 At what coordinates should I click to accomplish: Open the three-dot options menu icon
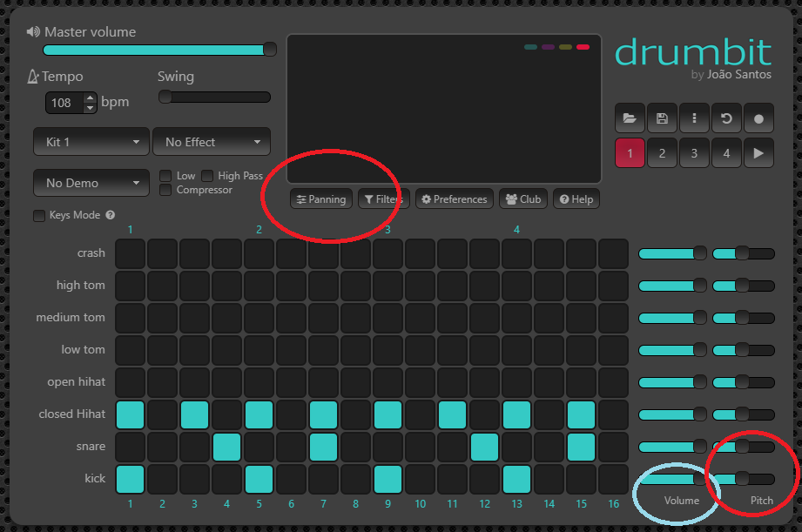[694, 118]
